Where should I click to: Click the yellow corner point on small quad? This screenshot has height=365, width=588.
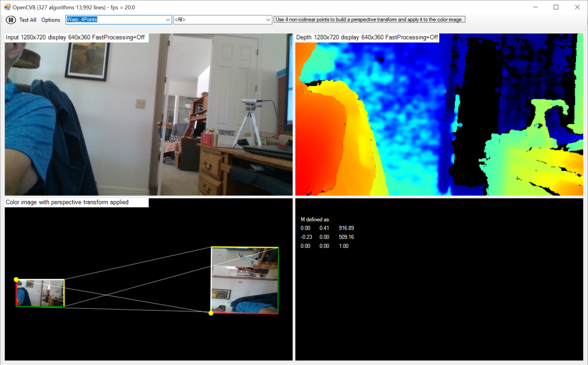(16, 279)
